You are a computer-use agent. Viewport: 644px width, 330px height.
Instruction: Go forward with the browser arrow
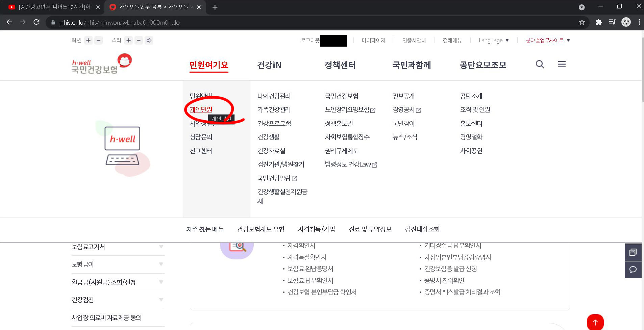(x=23, y=22)
